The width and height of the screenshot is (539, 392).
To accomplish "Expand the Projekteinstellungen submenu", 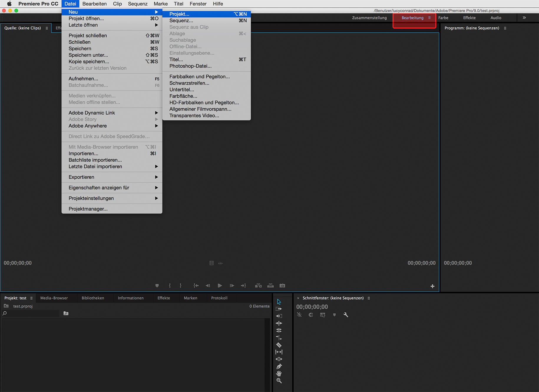I will click(x=112, y=198).
